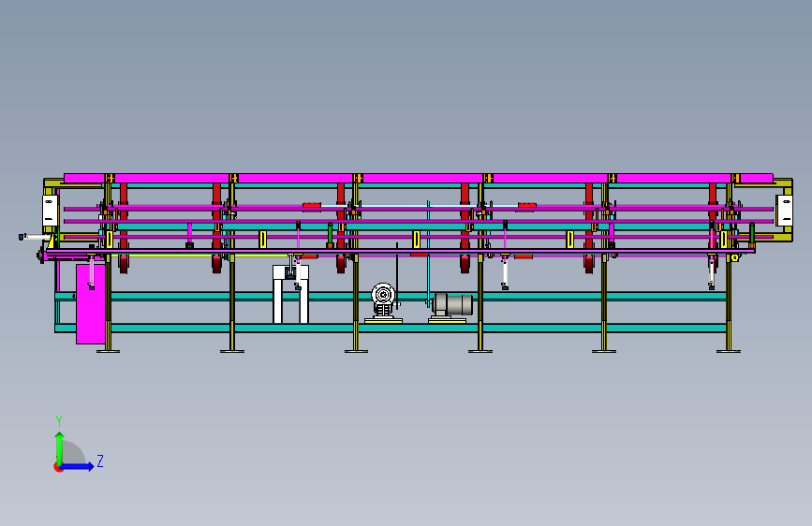Select the right white end plate
The width and height of the screenshot is (812, 526).
(x=785, y=211)
